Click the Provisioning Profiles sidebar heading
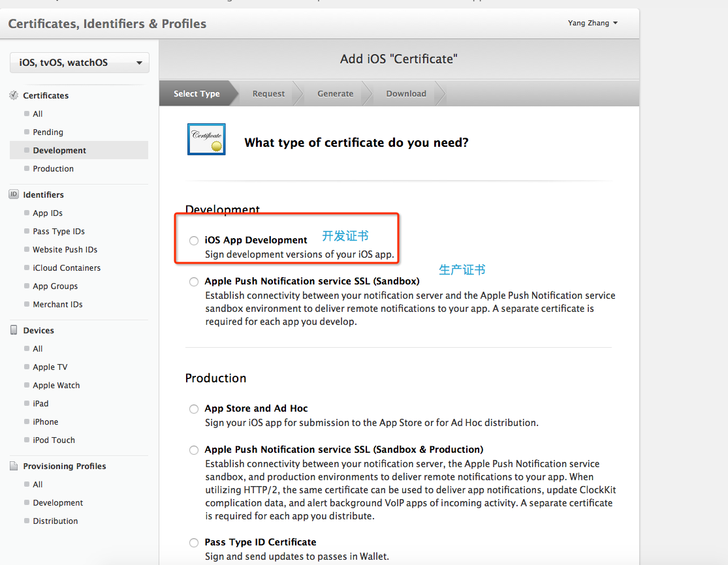This screenshot has width=728, height=565. click(x=65, y=466)
